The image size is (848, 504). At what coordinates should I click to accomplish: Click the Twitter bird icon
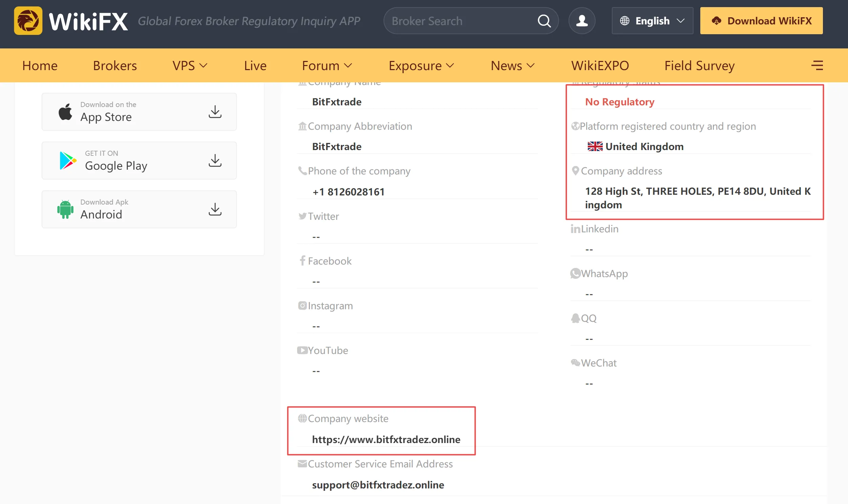pos(302,216)
